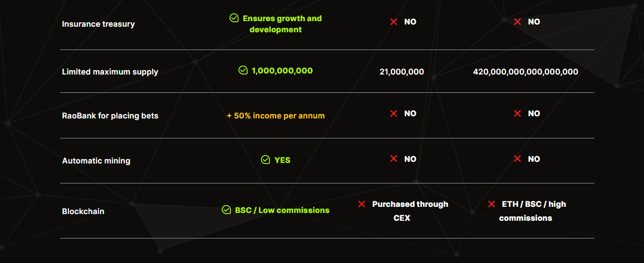Click the 420,000,000,000,000,000 supply value
This screenshot has height=263, width=644.
[525, 72]
